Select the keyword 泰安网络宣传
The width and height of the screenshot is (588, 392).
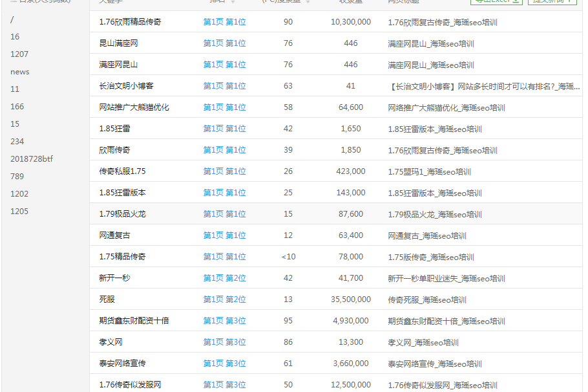coord(123,364)
